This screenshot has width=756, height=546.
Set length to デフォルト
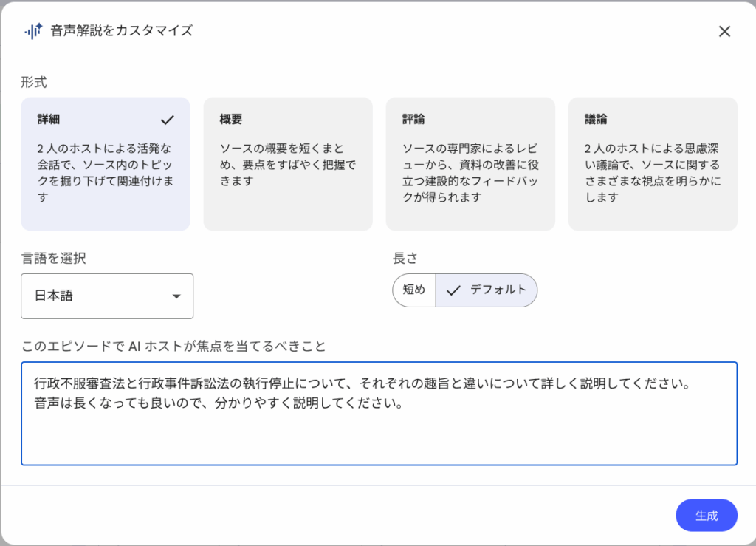pyautogui.click(x=487, y=290)
